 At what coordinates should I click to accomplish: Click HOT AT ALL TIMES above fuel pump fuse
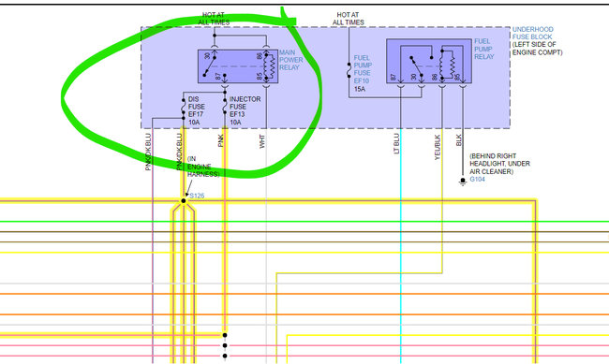point(348,19)
